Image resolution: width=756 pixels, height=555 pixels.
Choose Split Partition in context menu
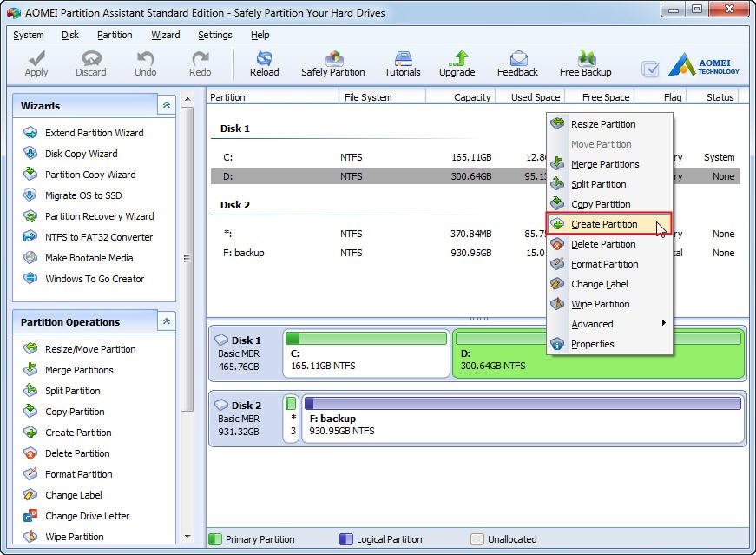[x=609, y=184]
